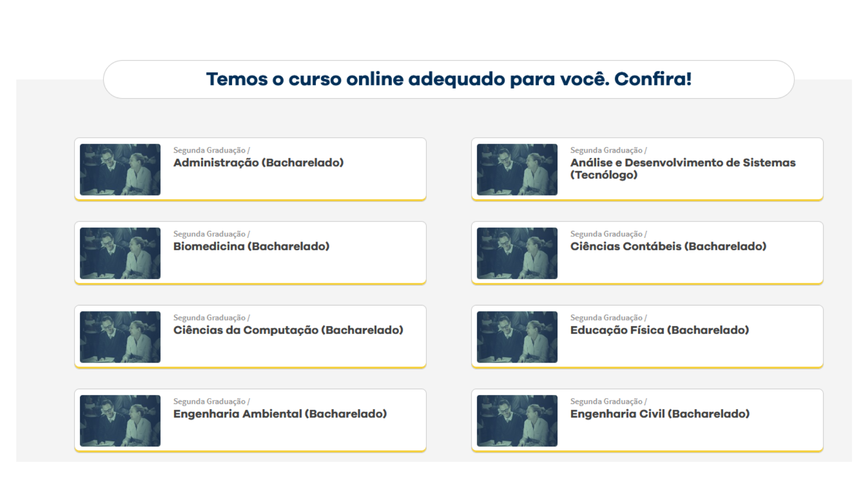Viewport: 868px width, 488px height.
Task: Click the Biomedicina course thumbnail image
Action: pyautogui.click(x=120, y=253)
